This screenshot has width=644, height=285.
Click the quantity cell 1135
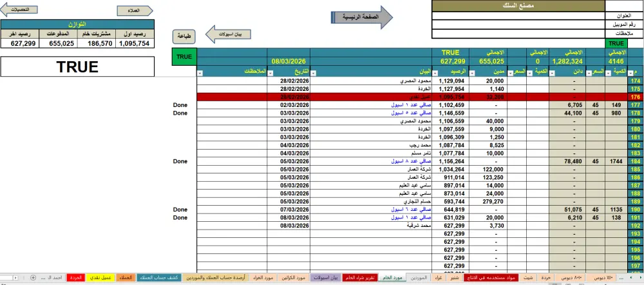point(616,210)
